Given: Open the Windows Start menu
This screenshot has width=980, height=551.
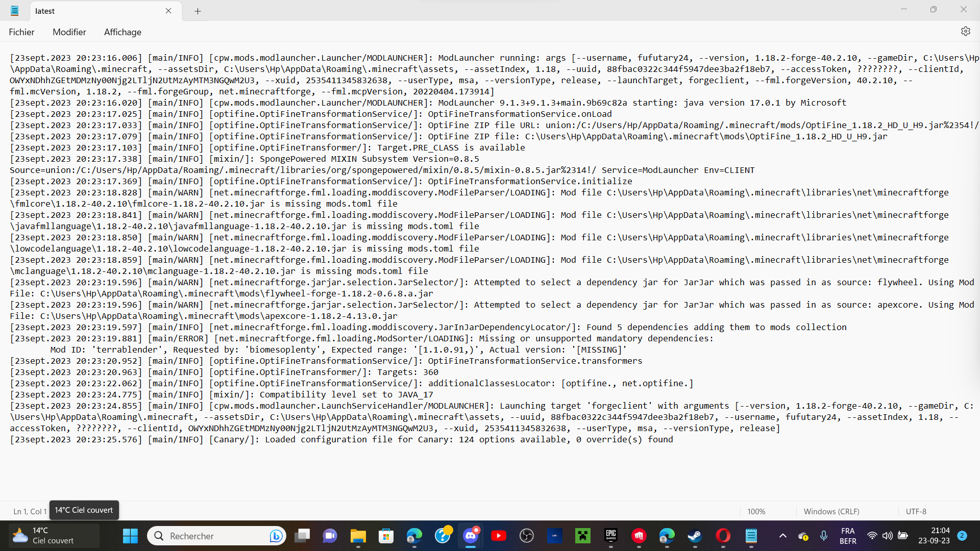Looking at the screenshot, I should [131, 536].
